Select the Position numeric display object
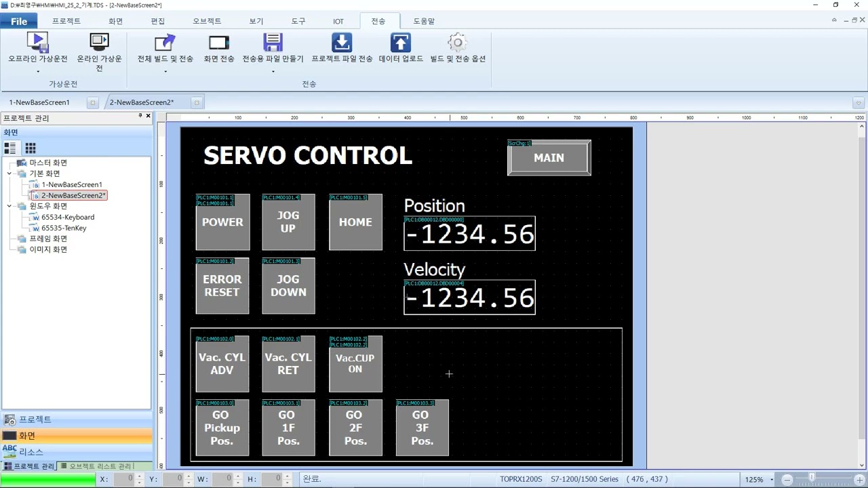This screenshot has width=868, height=488. point(469,233)
